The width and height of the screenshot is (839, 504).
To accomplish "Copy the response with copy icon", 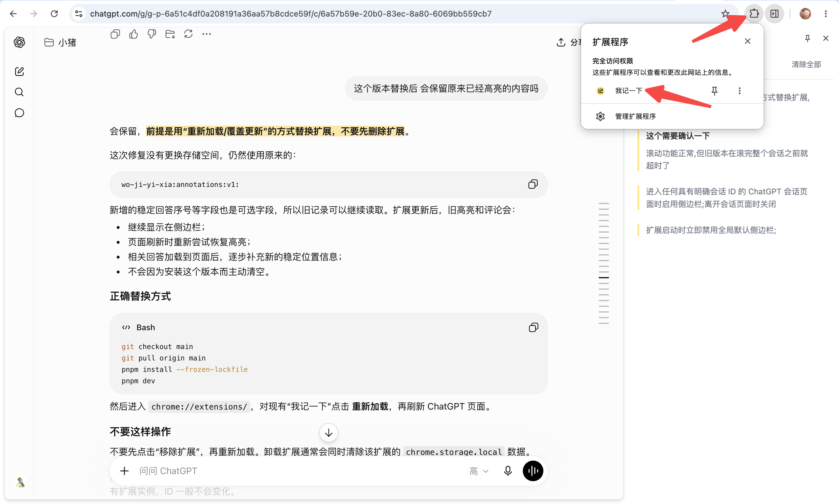I will tap(116, 34).
